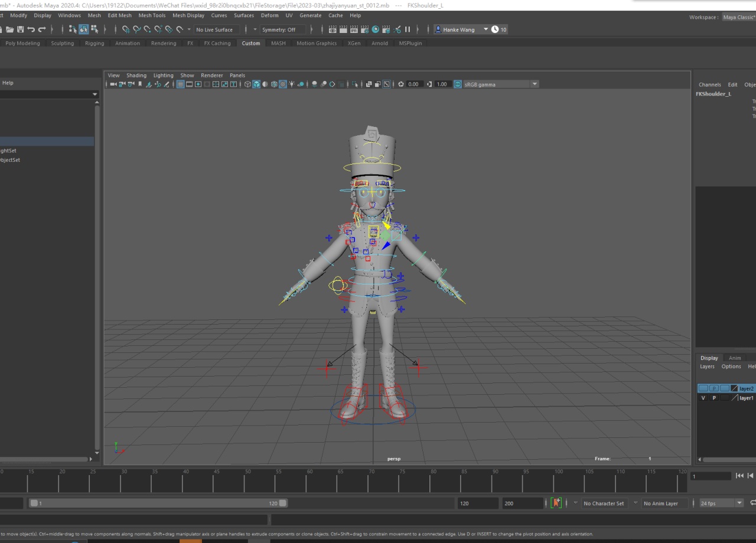Open the Mesh Tools menu
Screen dimensions: 756x543
152,15
